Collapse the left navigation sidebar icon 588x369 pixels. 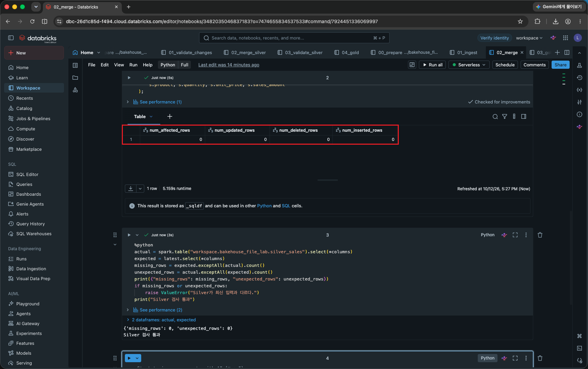point(11,38)
